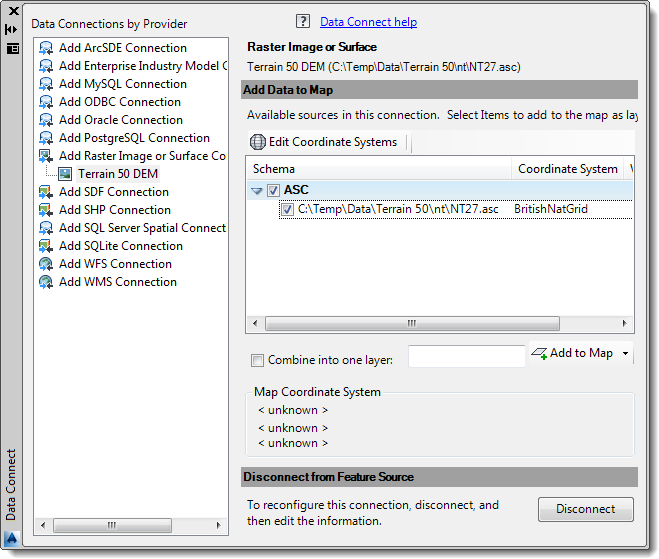The width and height of the screenshot is (659, 559).
Task: Click the Add ODBC Connection icon
Action: point(46,102)
